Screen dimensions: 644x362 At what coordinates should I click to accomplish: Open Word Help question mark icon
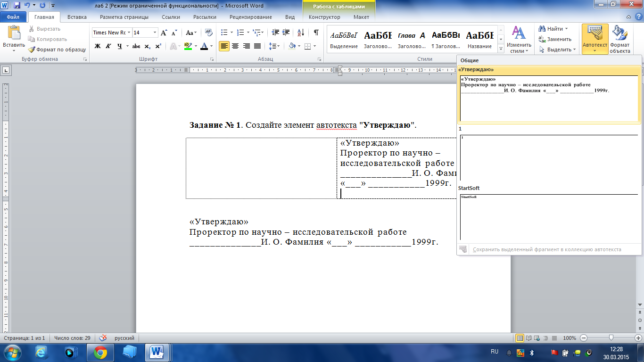pos(638,17)
